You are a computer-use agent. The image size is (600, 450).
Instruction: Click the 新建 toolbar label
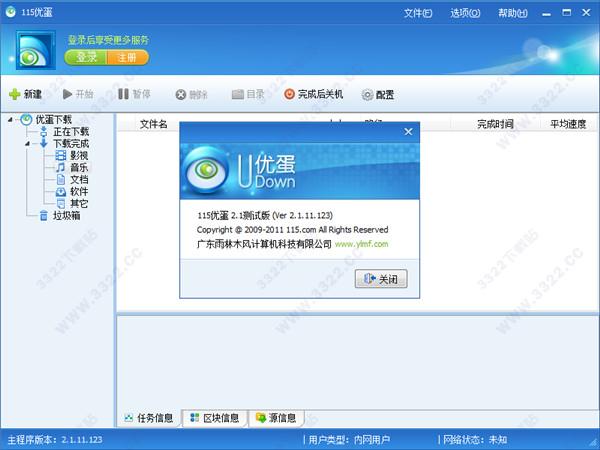click(x=33, y=94)
